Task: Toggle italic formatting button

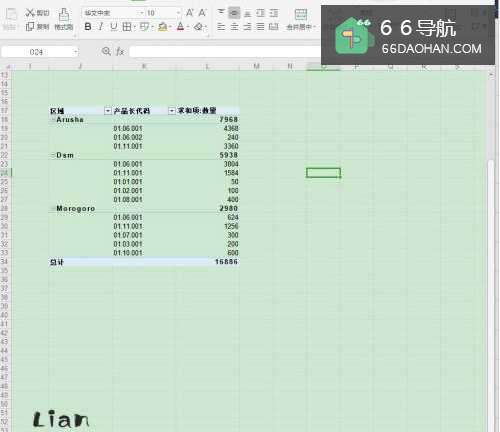Action: [101, 26]
